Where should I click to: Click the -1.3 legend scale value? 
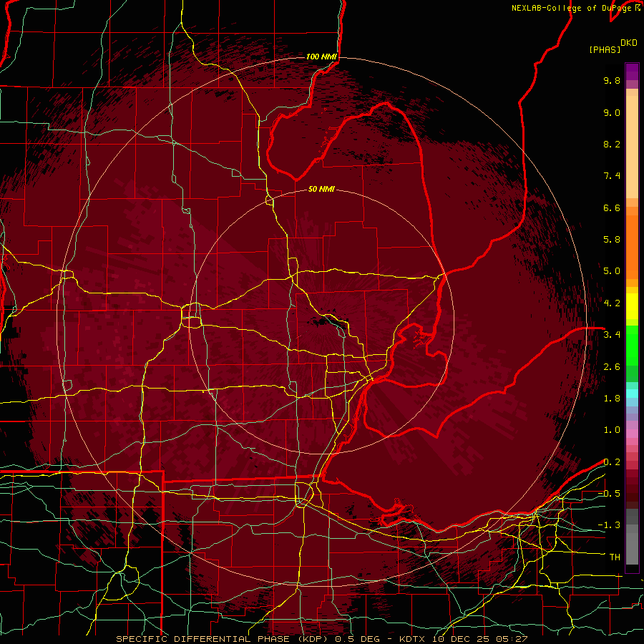609,526
